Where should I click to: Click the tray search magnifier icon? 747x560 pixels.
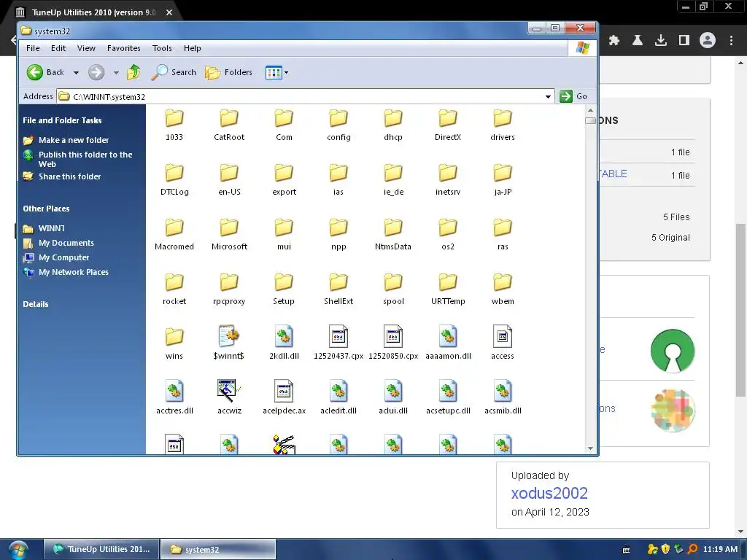click(x=692, y=549)
